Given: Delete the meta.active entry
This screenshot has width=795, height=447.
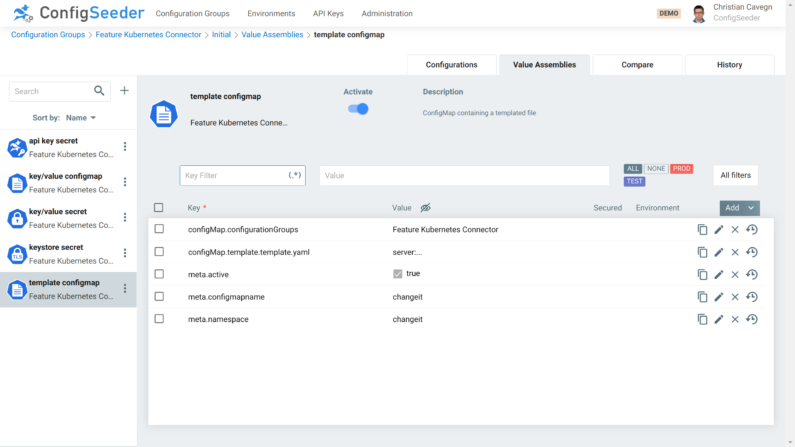Looking at the screenshot, I should click(735, 274).
